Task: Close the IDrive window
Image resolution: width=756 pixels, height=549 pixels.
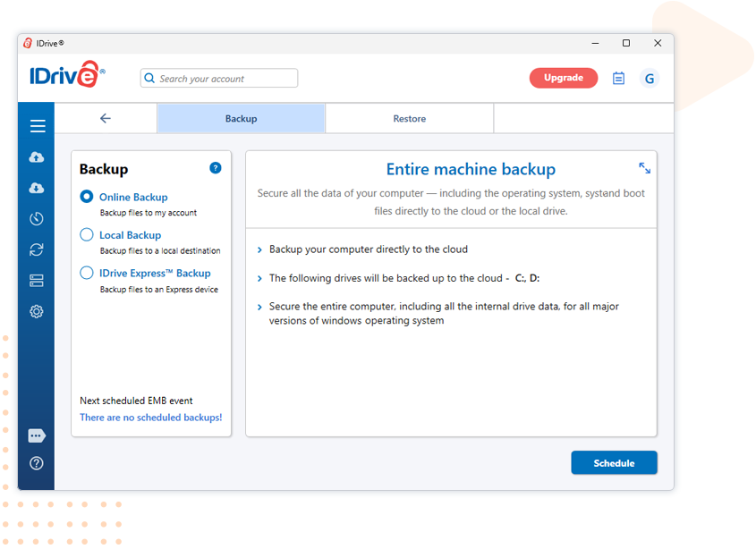Action: (658, 43)
